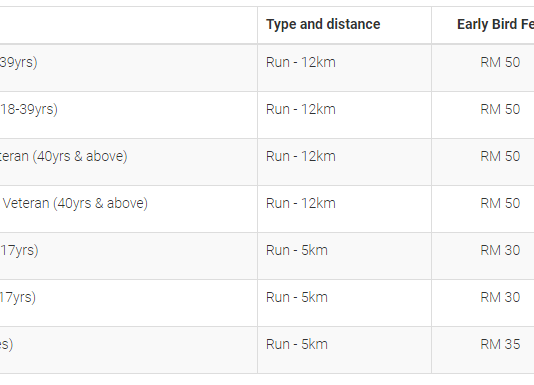This screenshot has width=534, height=385.
Task: Select Run - 12km in 18-39yrs row
Action: (x=301, y=109)
